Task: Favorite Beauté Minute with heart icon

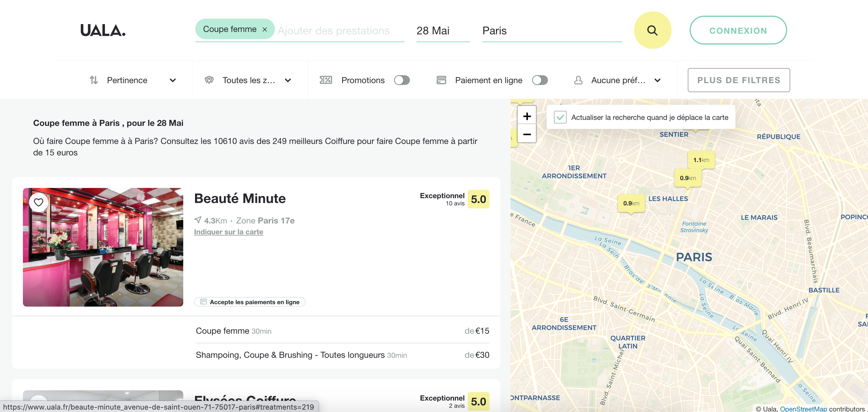Action: [39, 202]
